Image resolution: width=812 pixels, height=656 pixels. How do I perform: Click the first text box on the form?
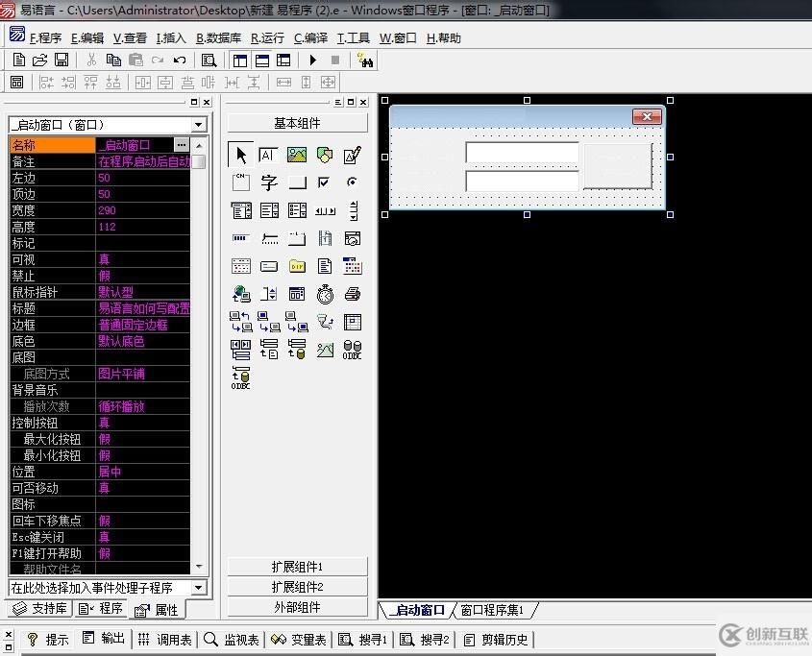point(522,153)
